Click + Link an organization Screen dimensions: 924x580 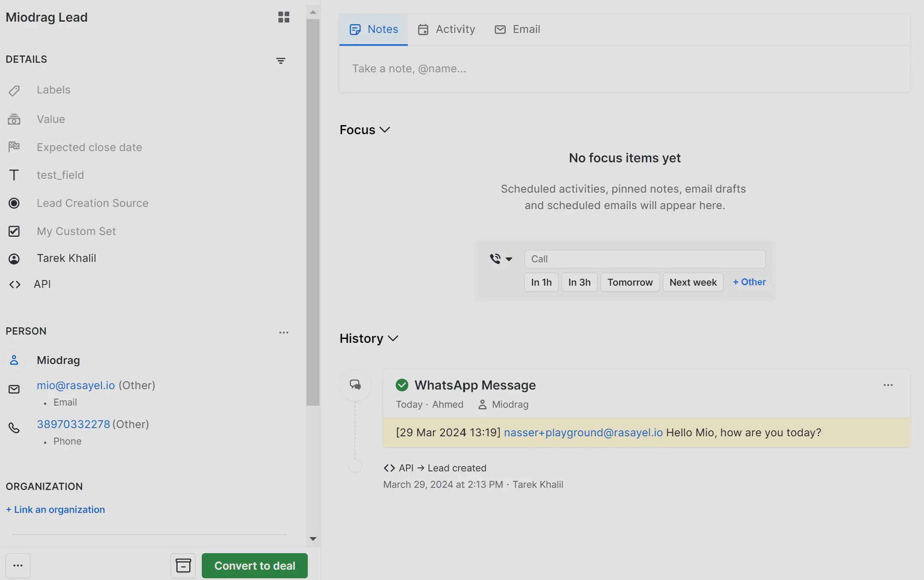pos(55,509)
